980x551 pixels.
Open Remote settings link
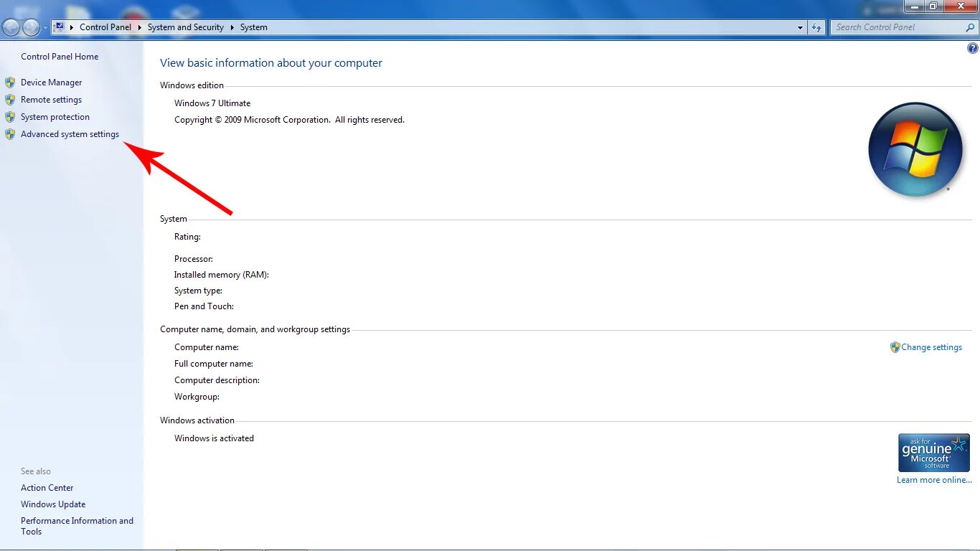click(51, 100)
